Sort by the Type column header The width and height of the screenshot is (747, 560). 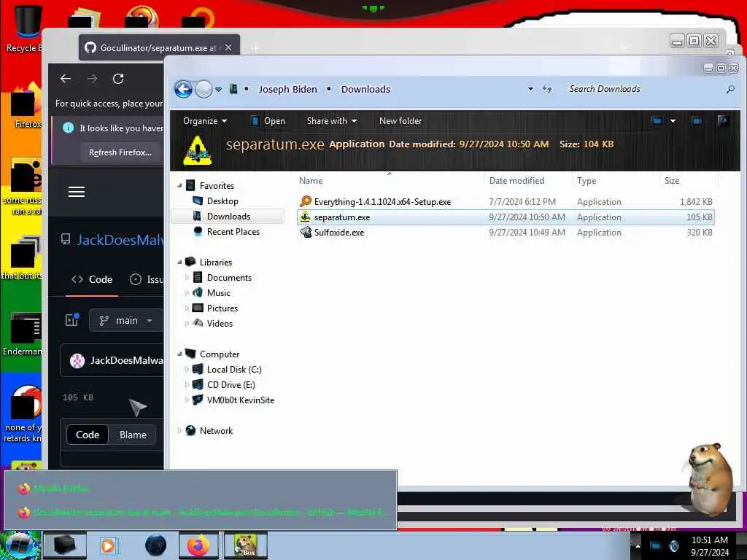click(x=587, y=181)
